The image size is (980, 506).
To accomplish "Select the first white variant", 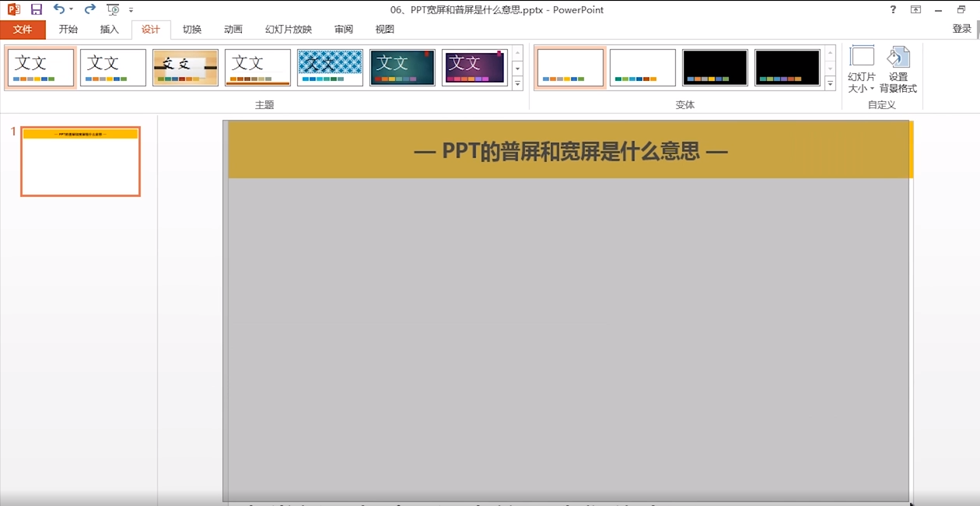I will tap(570, 68).
